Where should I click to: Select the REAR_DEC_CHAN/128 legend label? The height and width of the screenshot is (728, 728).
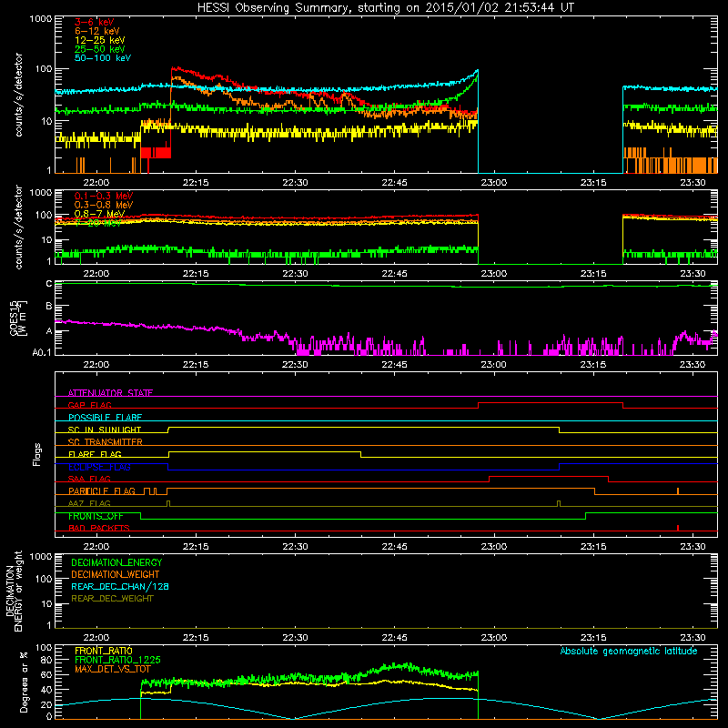pos(120,586)
